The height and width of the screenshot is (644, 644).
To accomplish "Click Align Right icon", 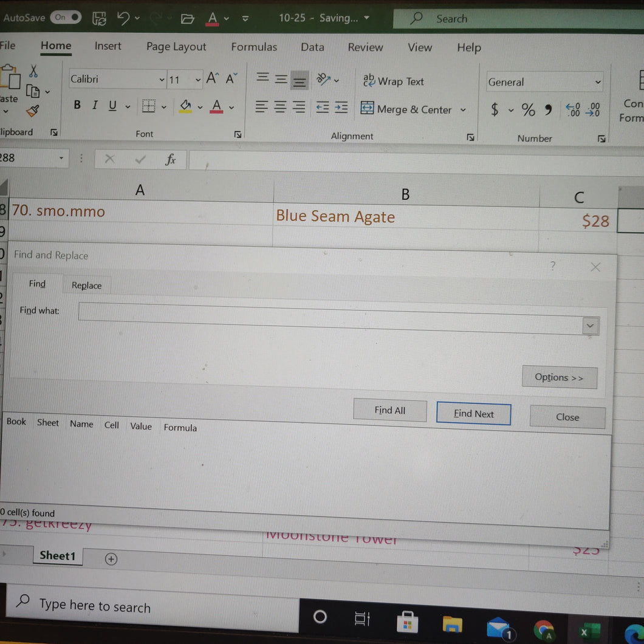I will [299, 107].
